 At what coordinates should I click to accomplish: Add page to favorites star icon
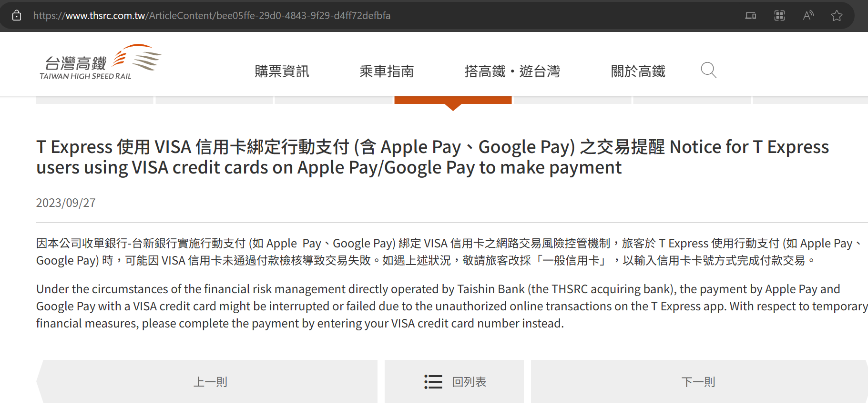tap(837, 16)
